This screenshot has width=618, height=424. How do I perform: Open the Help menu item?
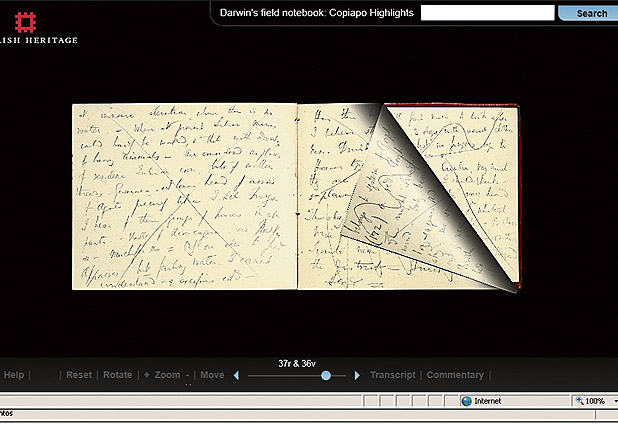14,375
